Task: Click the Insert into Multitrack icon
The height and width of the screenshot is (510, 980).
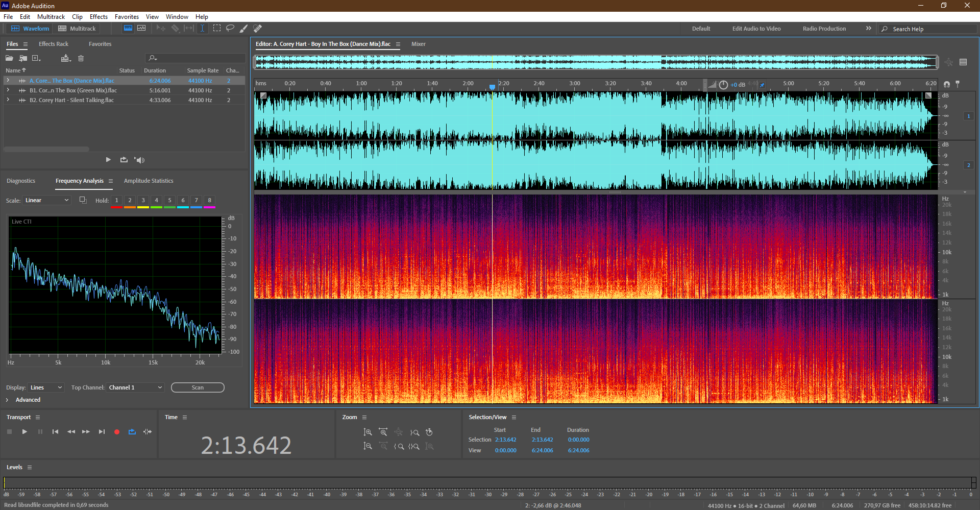Action: click(65, 58)
